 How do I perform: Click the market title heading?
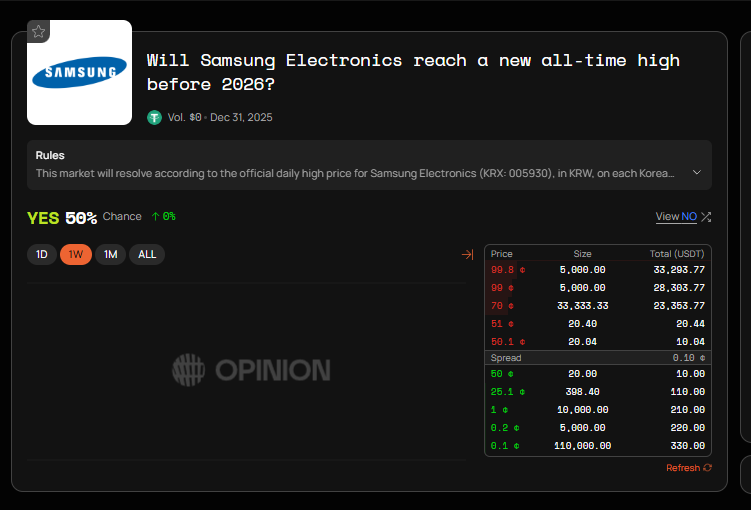(x=413, y=72)
